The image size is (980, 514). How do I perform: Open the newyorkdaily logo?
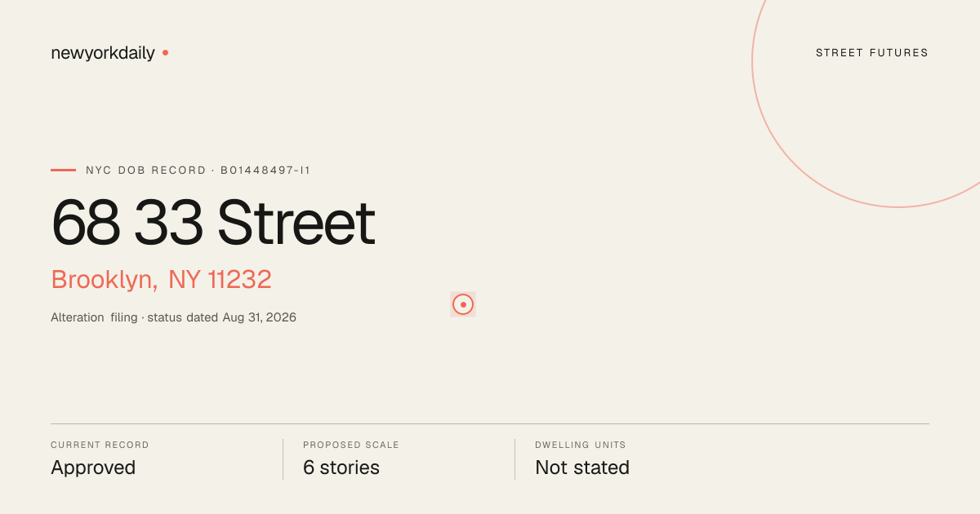coord(103,53)
